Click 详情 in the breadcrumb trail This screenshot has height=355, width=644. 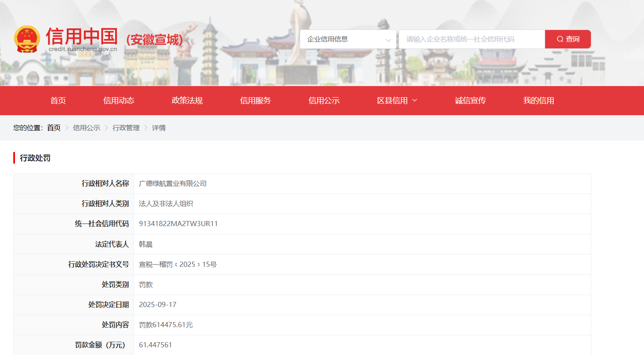pos(159,128)
